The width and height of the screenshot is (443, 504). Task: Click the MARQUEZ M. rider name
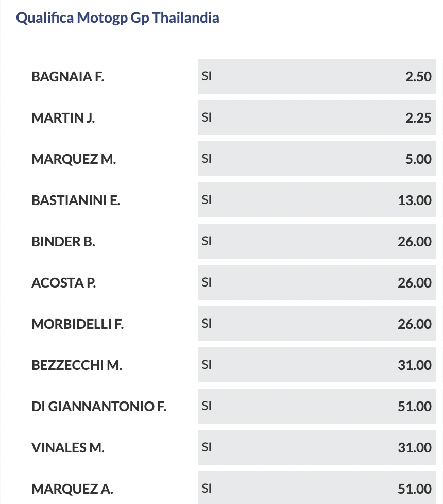pos(74,159)
